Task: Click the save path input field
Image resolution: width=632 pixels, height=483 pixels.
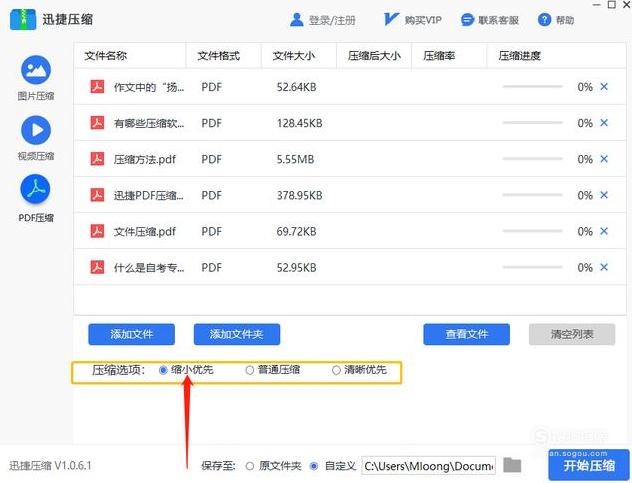Action: click(x=428, y=466)
